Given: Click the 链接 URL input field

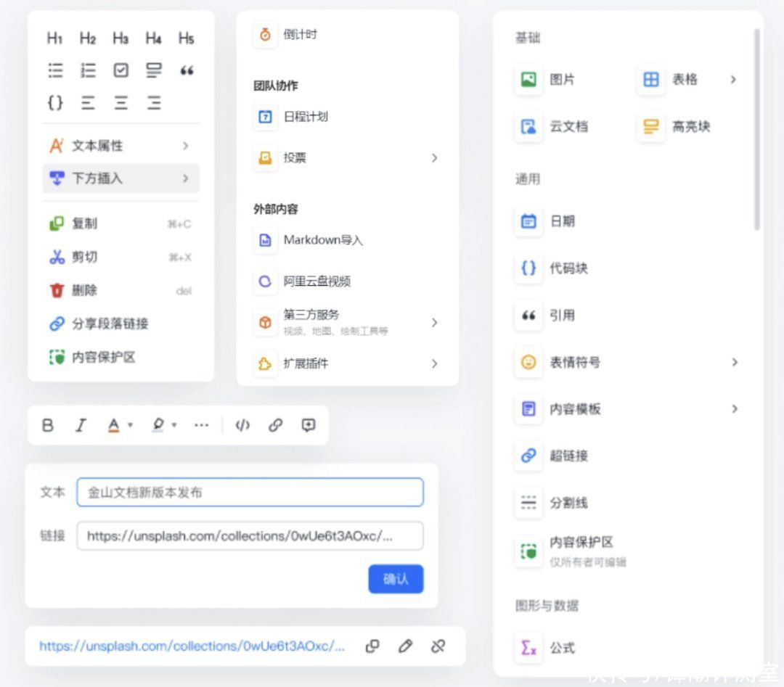Looking at the screenshot, I should pyautogui.click(x=250, y=536).
